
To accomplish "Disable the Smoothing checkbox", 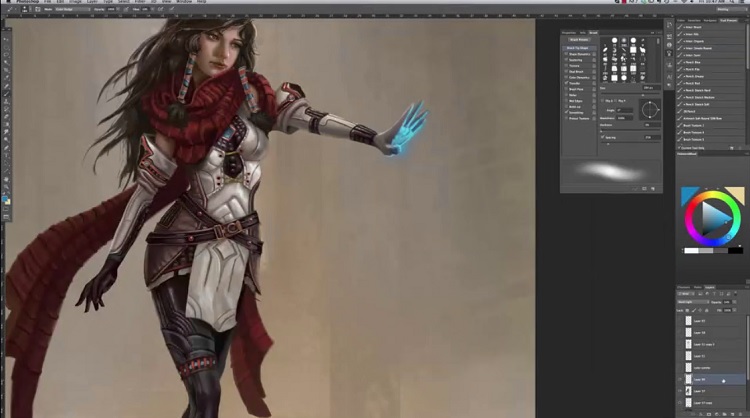I will pyautogui.click(x=566, y=112).
